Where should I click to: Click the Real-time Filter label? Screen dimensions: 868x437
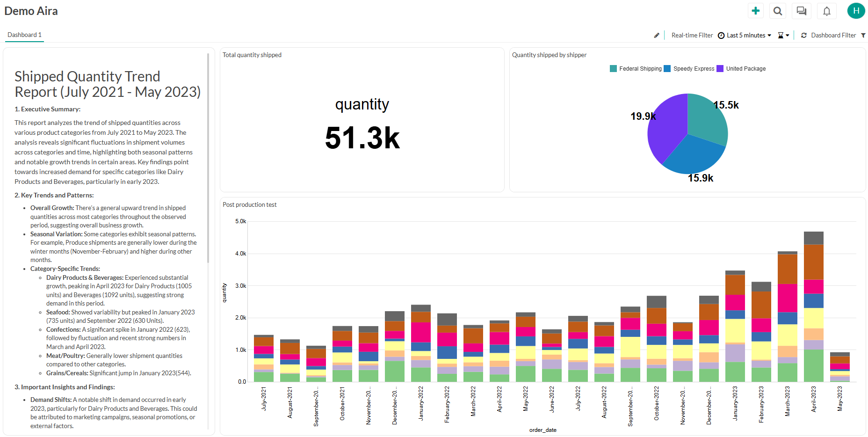coord(692,35)
